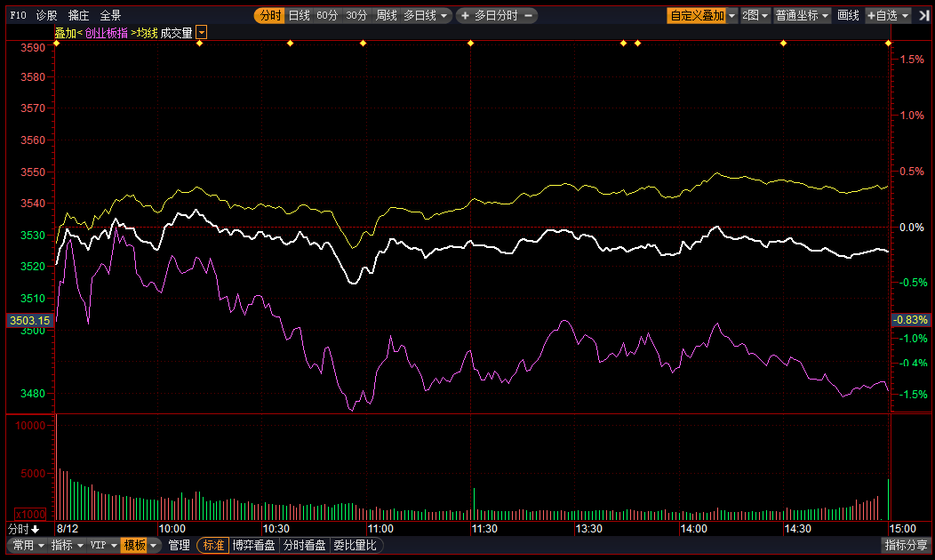
Task: Click the 1.5% percent axis label
Action: click(912, 59)
